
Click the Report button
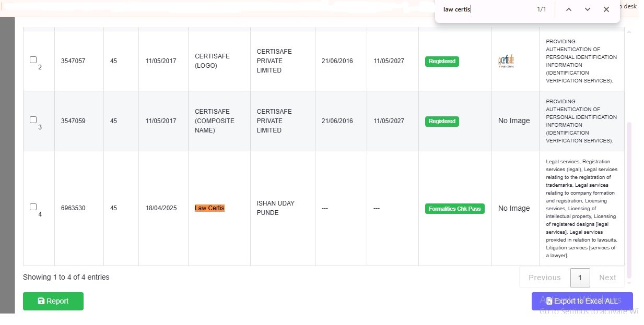(x=53, y=301)
